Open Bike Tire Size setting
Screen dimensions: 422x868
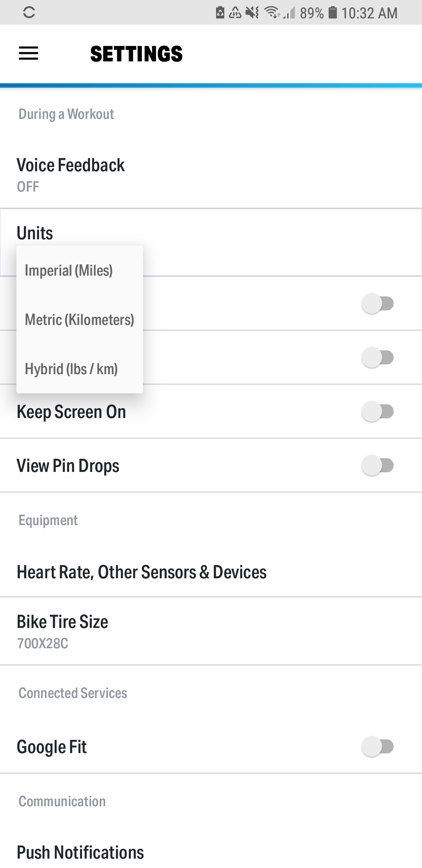pyautogui.click(x=211, y=631)
